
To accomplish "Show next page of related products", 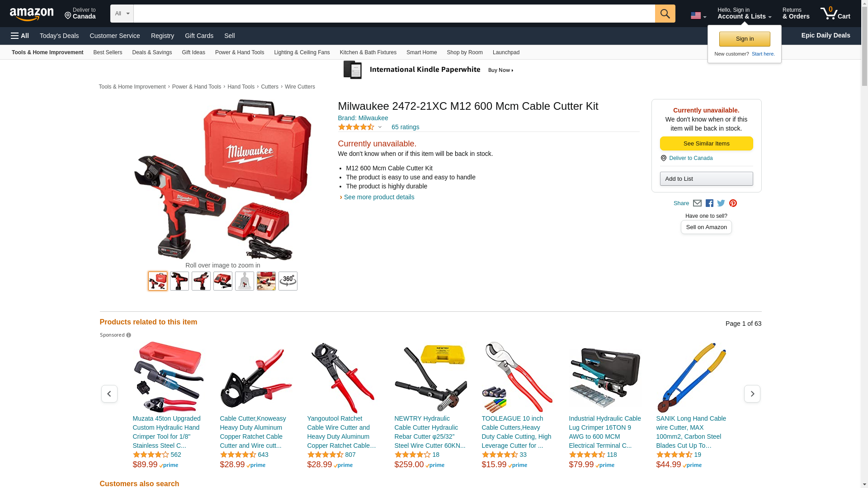I will [752, 394].
